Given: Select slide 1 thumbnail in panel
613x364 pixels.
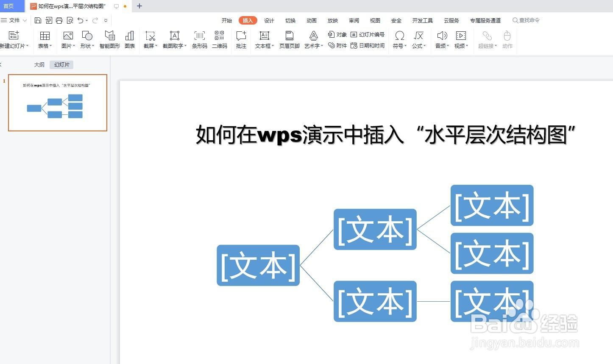Looking at the screenshot, I should click(x=58, y=103).
